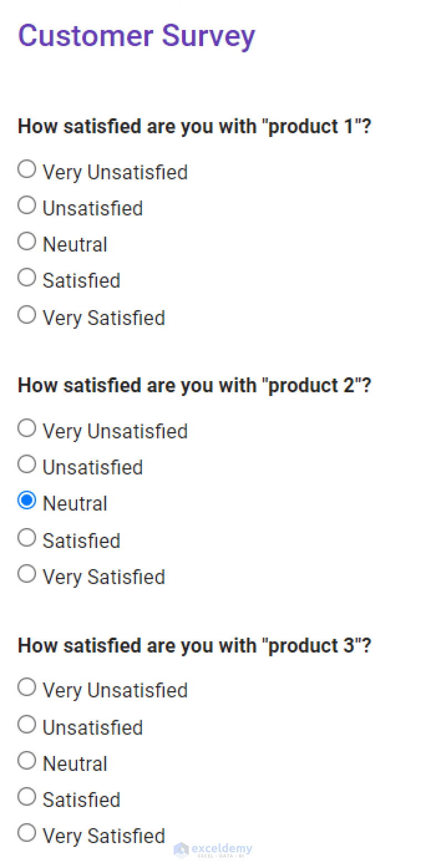Click the selected "Neutral" option for product 2
The image size is (426, 868).
tap(27, 500)
